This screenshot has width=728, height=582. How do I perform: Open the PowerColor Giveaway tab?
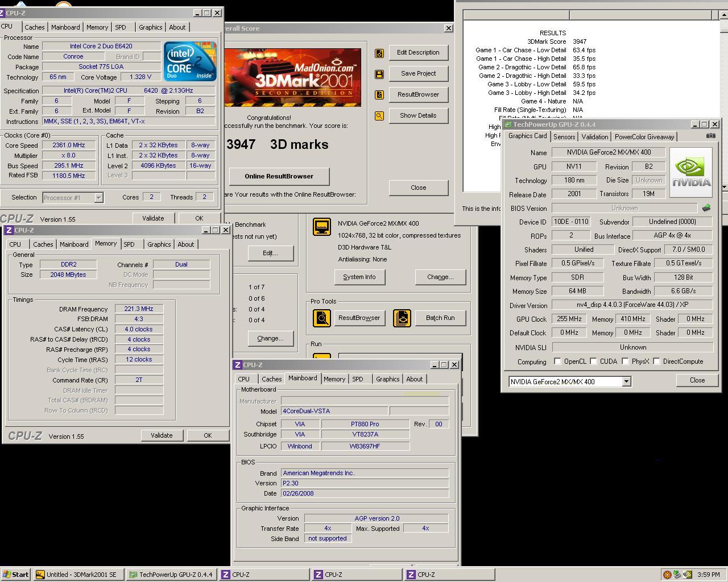coord(644,136)
